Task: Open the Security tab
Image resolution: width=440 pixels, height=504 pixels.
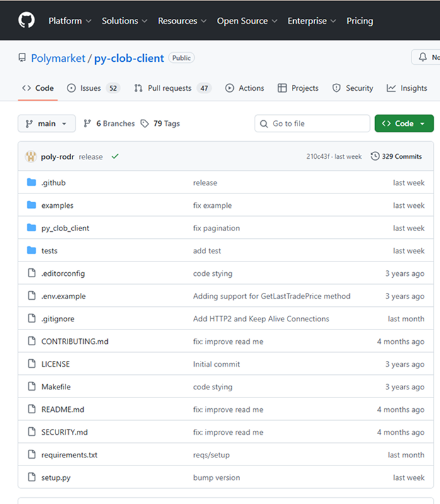Action: pos(353,88)
